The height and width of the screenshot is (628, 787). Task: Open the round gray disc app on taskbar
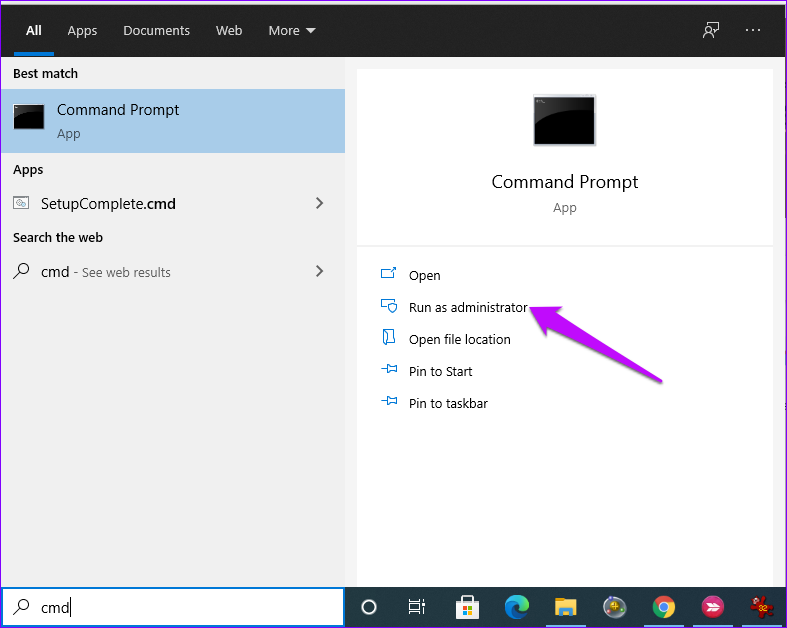coord(614,607)
